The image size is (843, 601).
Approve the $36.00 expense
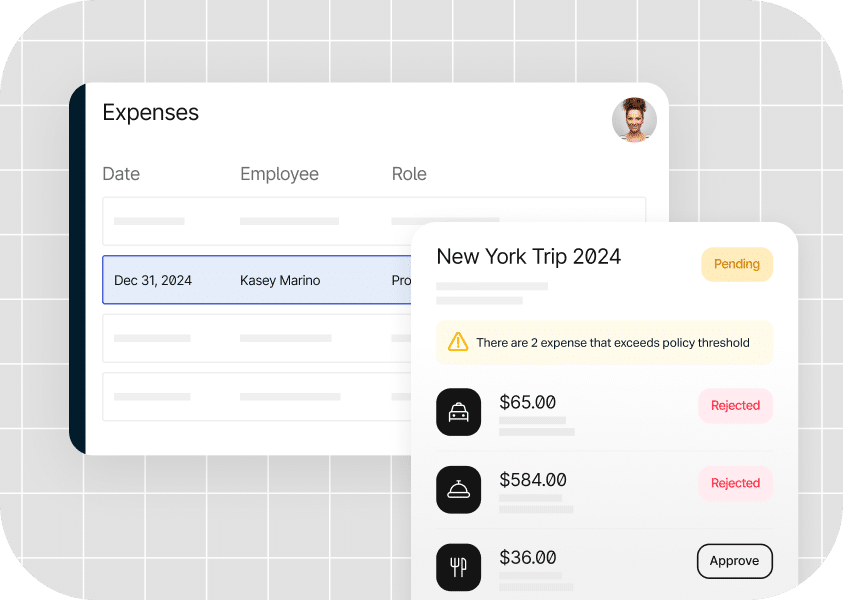coord(734,561)
